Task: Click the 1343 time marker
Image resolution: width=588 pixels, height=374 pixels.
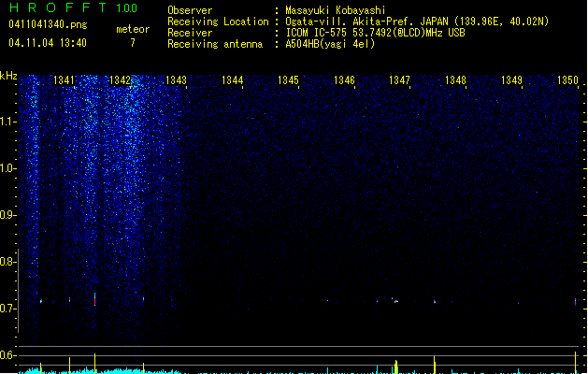Action: point(177,80)
